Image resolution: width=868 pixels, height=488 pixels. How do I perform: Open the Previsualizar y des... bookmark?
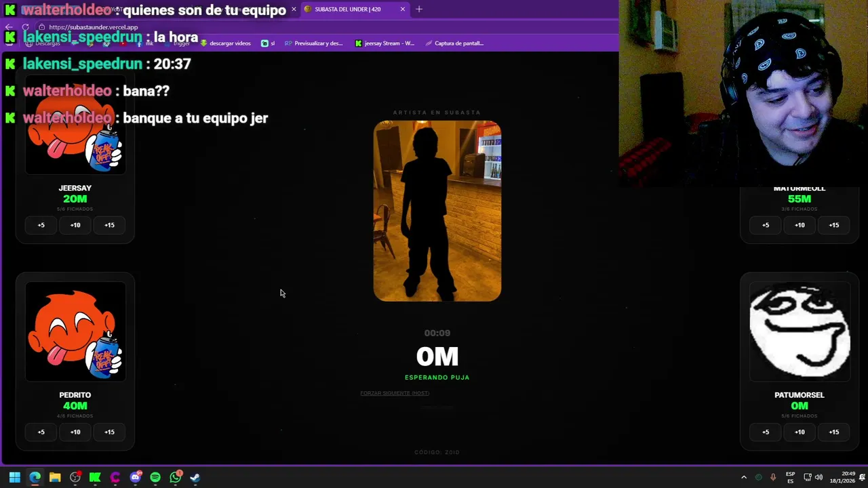(313, 43)
